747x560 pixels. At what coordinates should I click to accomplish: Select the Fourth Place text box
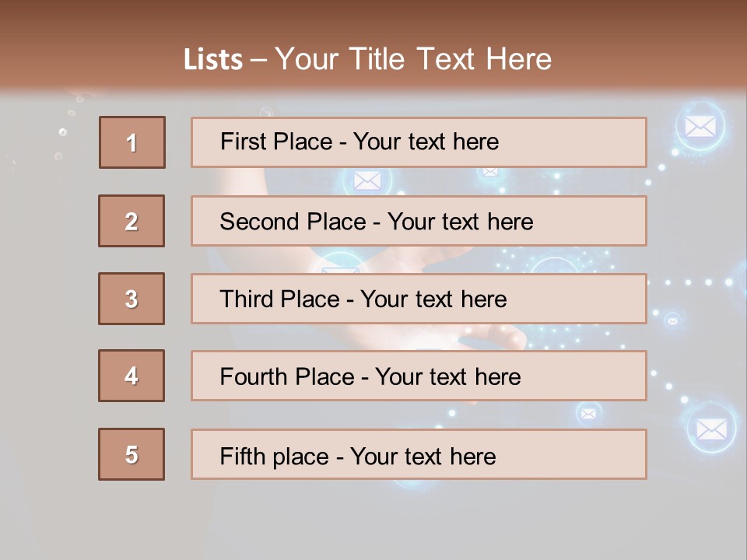[x=419, y=376]
